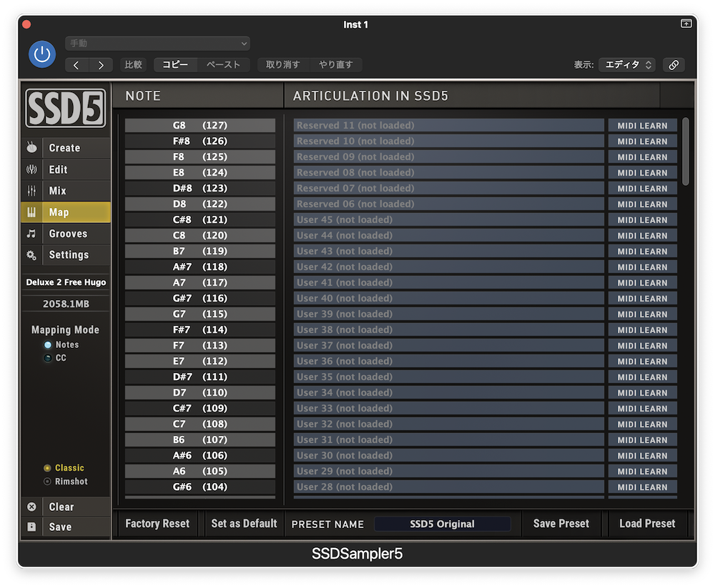Toggle the blue plugin power button
715x588 pixels.
click(x=42, y=54)
